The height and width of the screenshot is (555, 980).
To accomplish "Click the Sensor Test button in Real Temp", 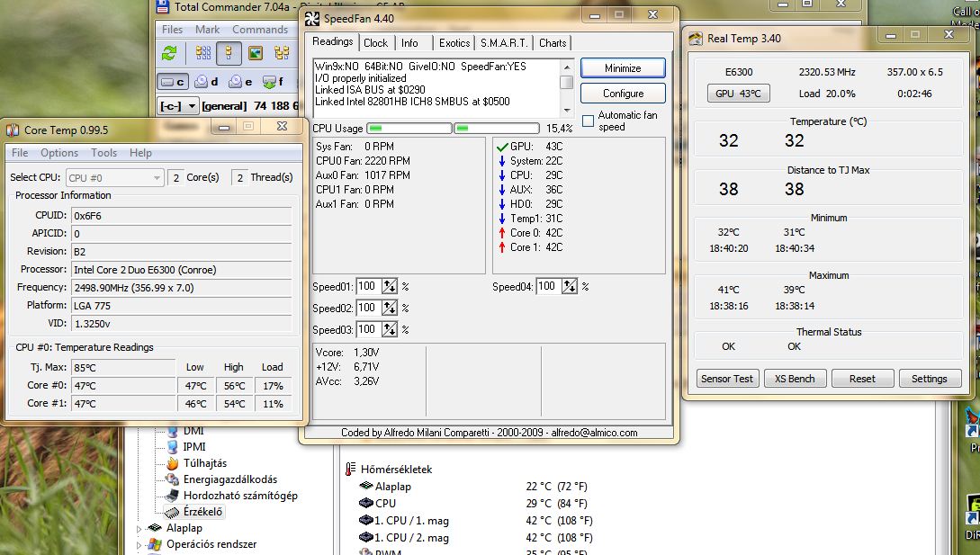I will [x=727, y=379].
